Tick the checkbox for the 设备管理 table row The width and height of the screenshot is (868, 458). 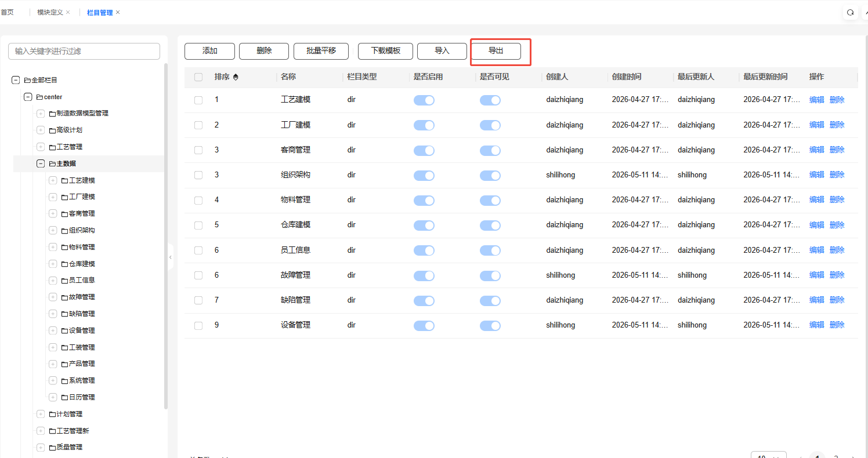[198, 325]
